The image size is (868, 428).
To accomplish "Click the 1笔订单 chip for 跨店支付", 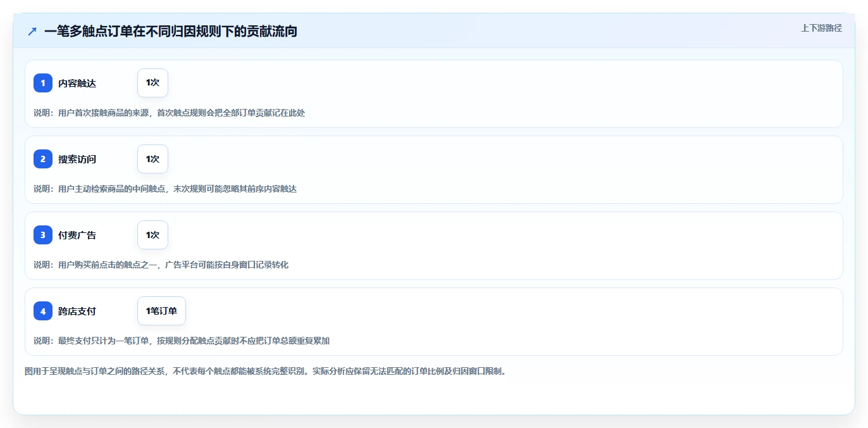I will click(x=161, y=311).
